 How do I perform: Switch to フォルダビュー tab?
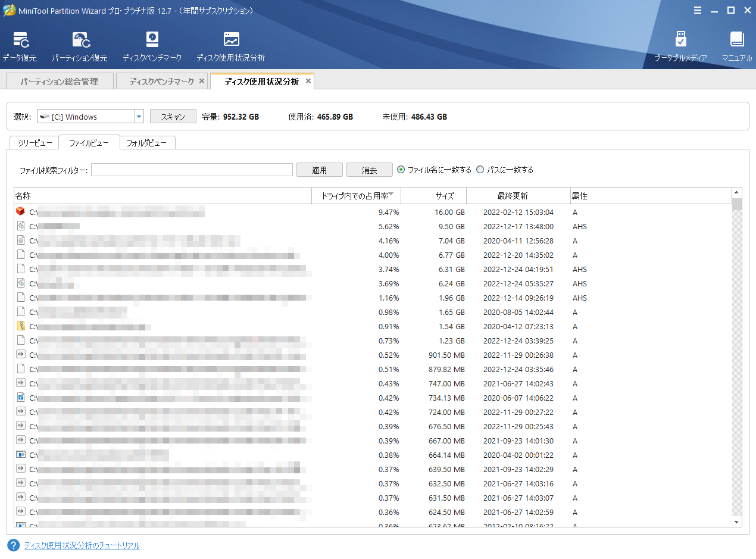tap(147, 143)
